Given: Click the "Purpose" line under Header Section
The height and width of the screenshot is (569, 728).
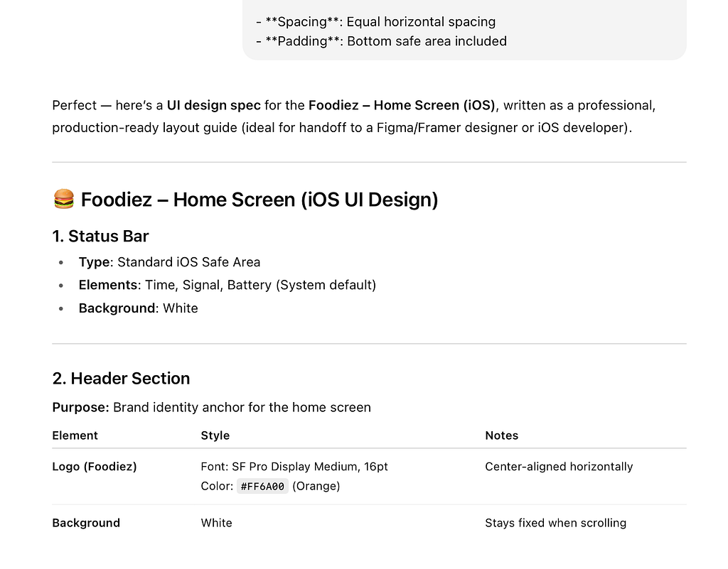Looking at the screenshot, I should tap(211, 408).
